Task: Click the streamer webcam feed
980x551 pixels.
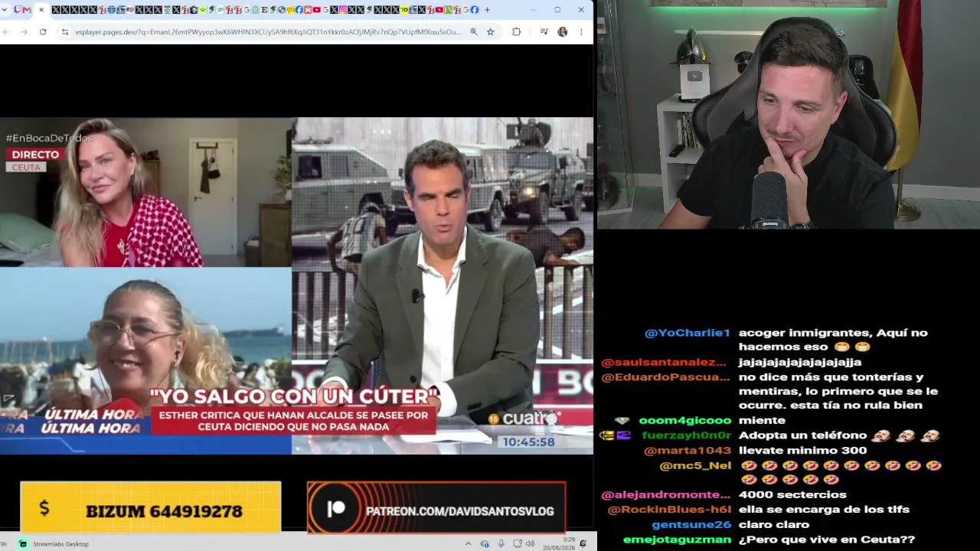Action: pos(788,115)
